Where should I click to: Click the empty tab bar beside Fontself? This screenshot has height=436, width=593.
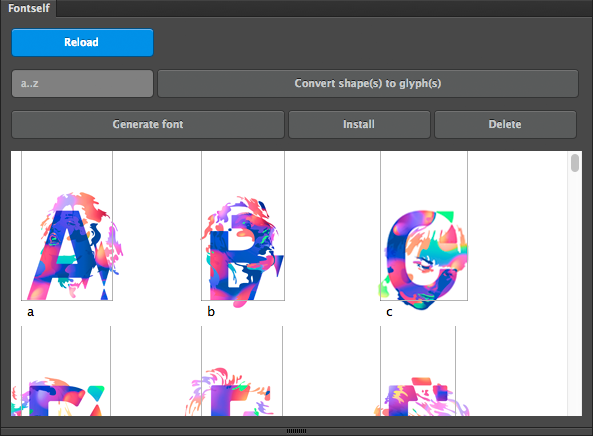(x=324, y=8)
